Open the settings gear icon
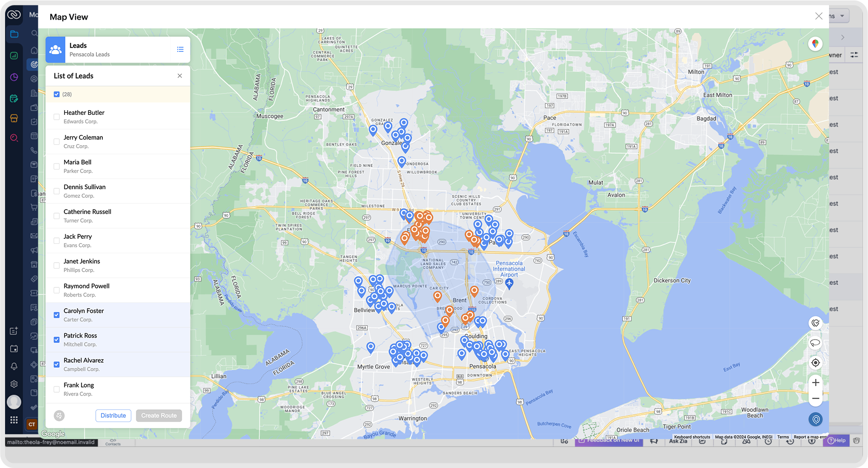This screenshot has height=468, width=868. click(x=14, y=384)
